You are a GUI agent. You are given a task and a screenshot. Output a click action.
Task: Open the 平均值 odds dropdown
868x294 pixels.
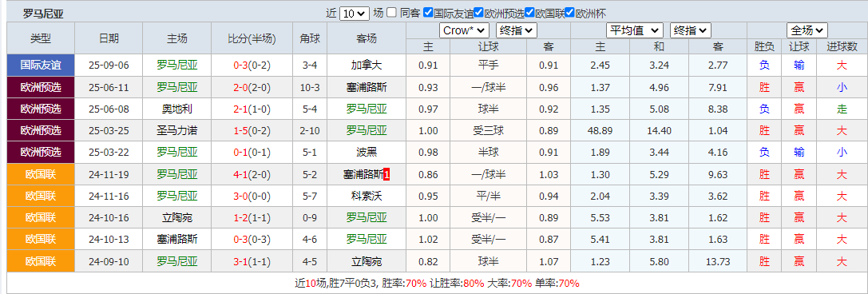point(635,30)
